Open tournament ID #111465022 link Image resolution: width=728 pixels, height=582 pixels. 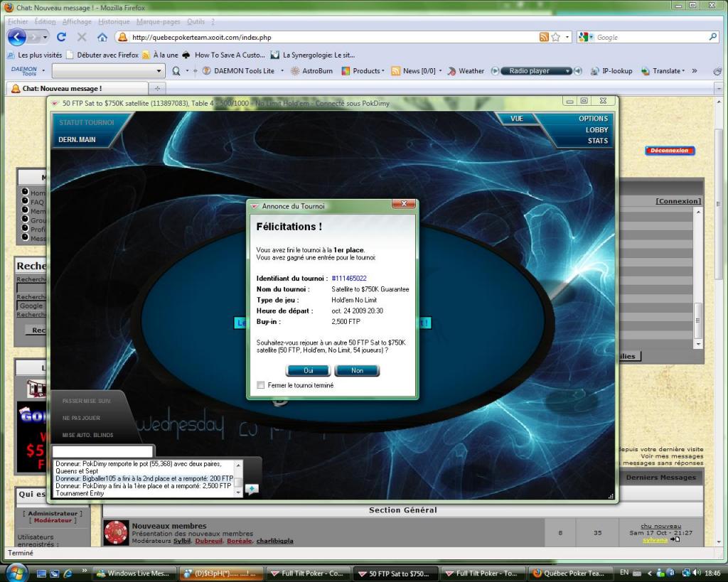tap(349, 279)
